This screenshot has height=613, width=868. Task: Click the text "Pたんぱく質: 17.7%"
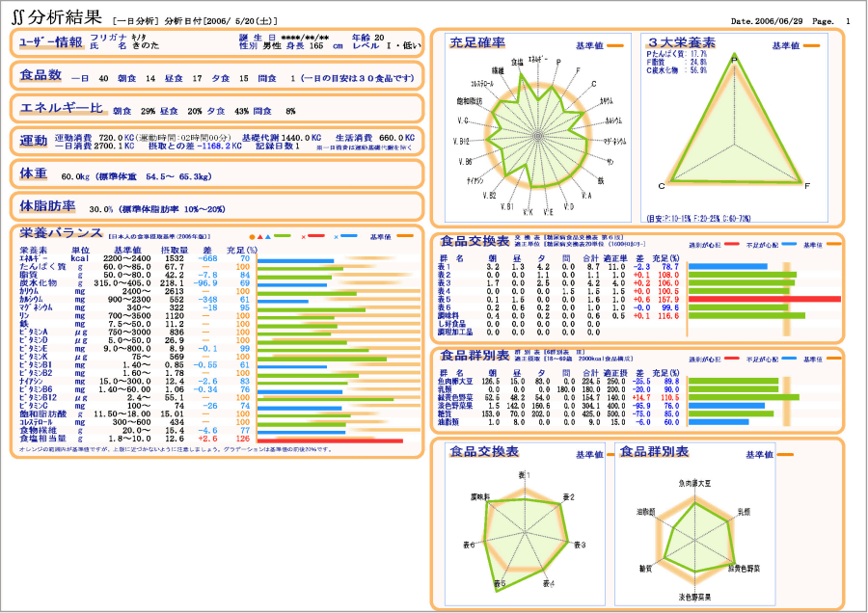pos(676,54)
